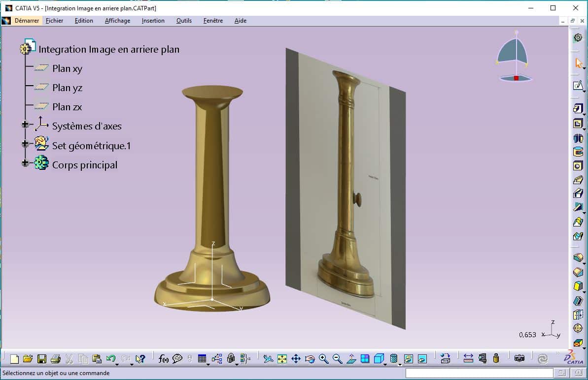Select Set géométrique.1 in the tree
Viewport: 588px width, 380px height.
tap(91, 146)
